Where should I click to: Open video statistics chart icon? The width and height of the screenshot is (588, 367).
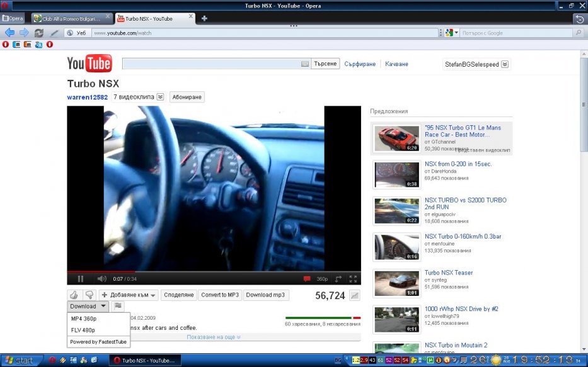click(x=355, y=295)
